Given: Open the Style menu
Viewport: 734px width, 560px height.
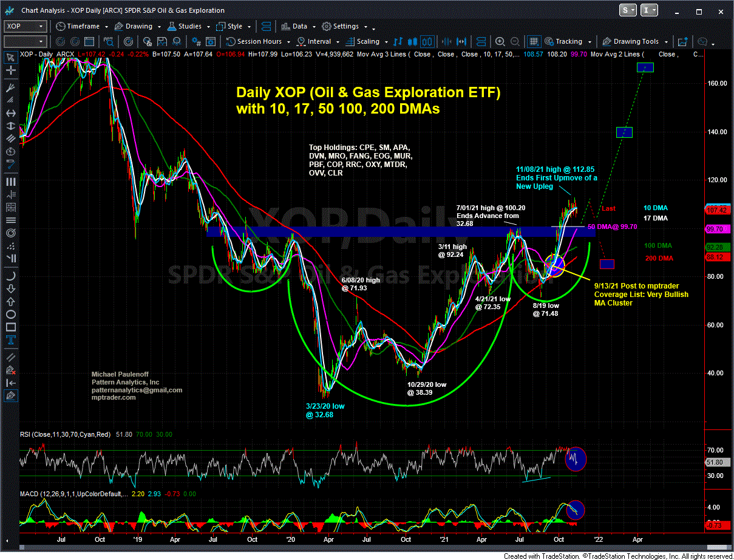Looking at the screenshot, I should [234, 26].
